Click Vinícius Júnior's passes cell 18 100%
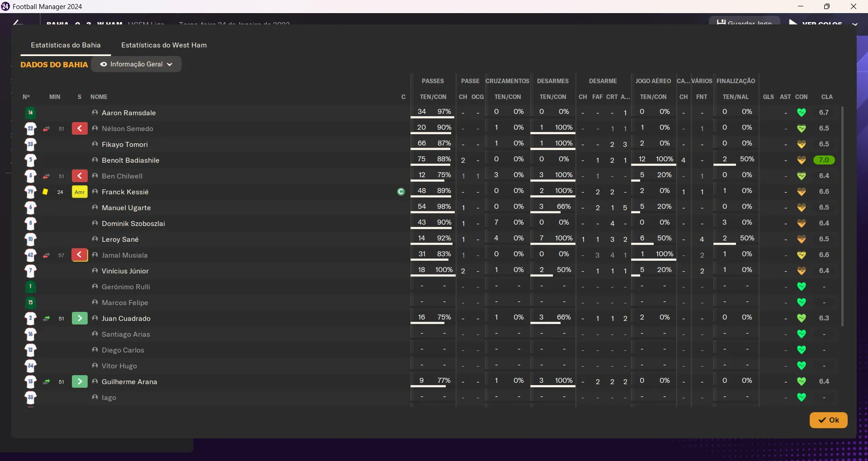Viewport: 868px width, 461px height. tap(433, 270)
